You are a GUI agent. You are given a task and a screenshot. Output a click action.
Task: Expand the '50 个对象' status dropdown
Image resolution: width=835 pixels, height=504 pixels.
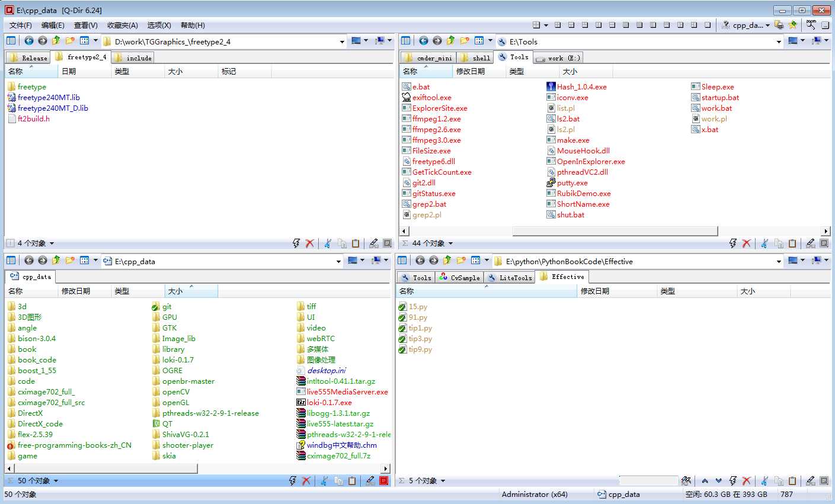56,481
